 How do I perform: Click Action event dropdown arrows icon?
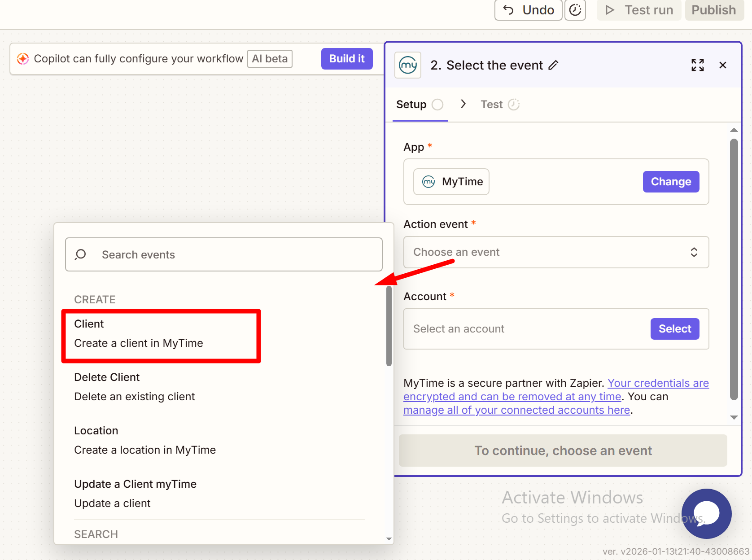(x=694, y=252)
